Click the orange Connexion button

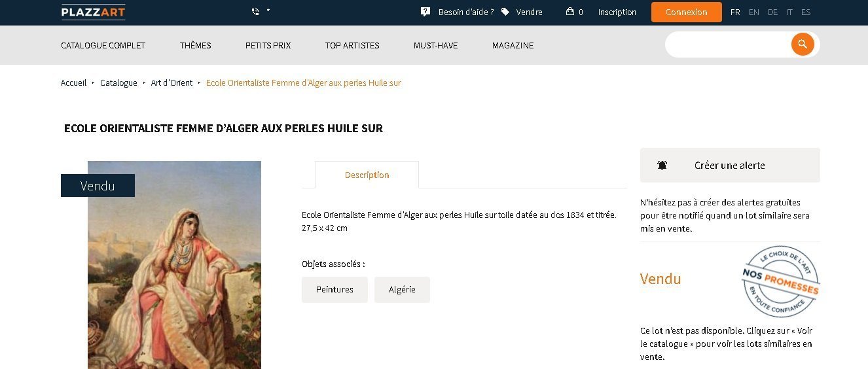click(687, 12)
